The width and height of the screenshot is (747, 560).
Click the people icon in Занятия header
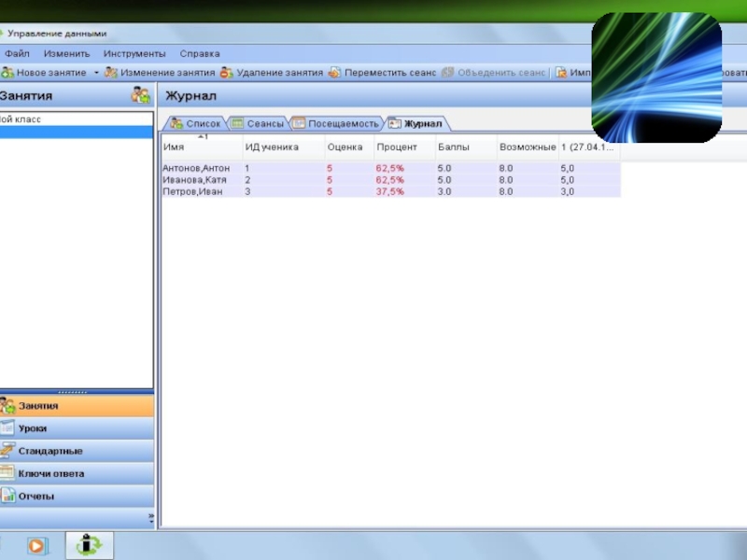[x=140, y=95]
